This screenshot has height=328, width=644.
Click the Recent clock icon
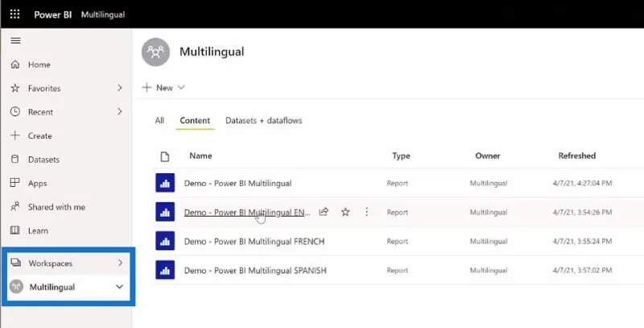pos(15,112)
